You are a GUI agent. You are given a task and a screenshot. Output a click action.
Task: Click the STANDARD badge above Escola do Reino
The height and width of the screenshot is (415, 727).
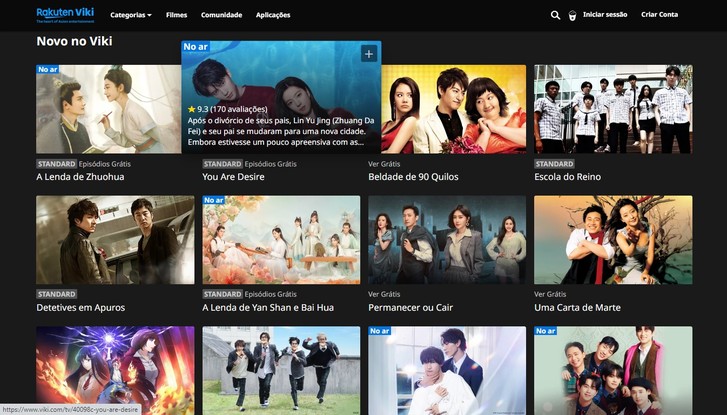click(x=555, y=164)
